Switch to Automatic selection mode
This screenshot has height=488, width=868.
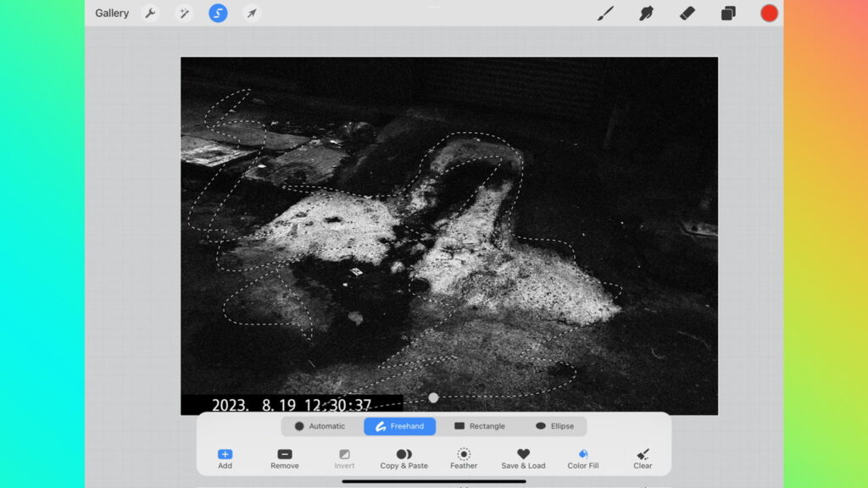320,426
